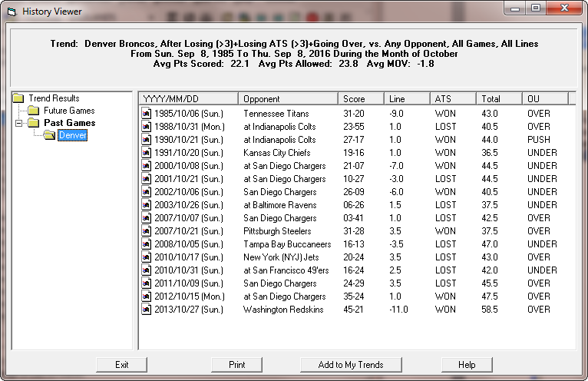Image resolution: width=588 pixels, height=381 pixels.
Task: Click the game icon for 2011/10/09 row
Action: 147,283
